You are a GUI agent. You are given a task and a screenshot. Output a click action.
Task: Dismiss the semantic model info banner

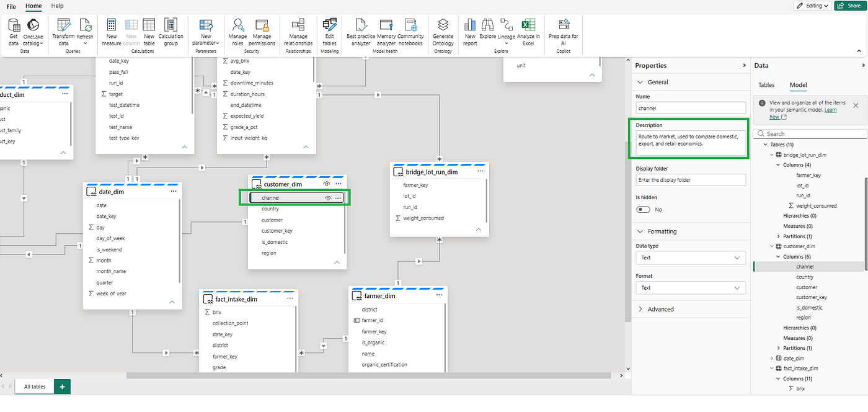pyautogui.click(x=856, y=105)
